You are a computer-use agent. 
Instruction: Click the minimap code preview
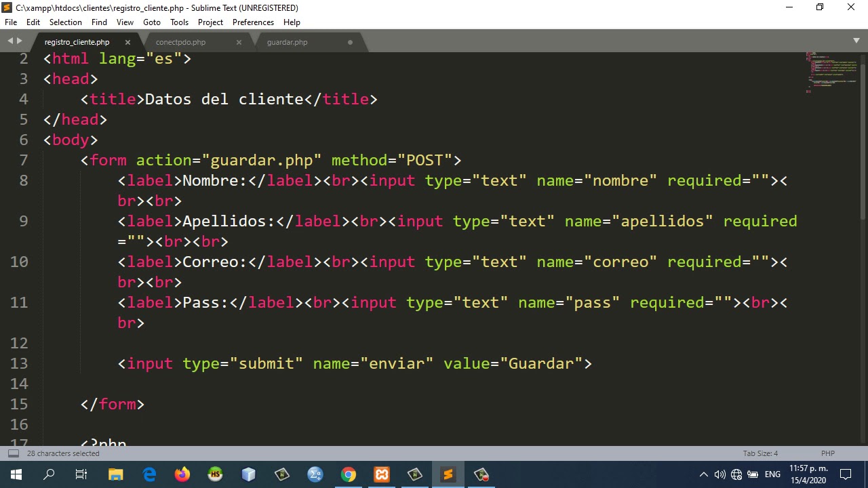(831, 72)
